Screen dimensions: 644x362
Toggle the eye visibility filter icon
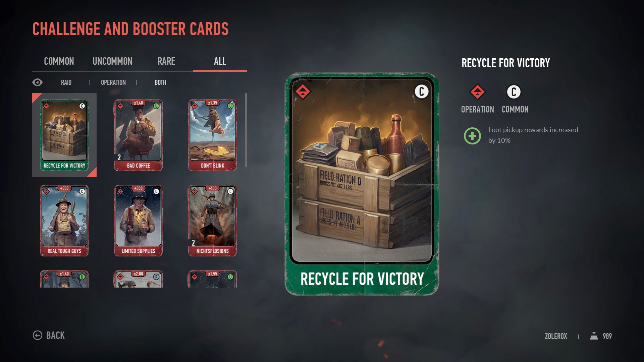(x=37, y=82)
